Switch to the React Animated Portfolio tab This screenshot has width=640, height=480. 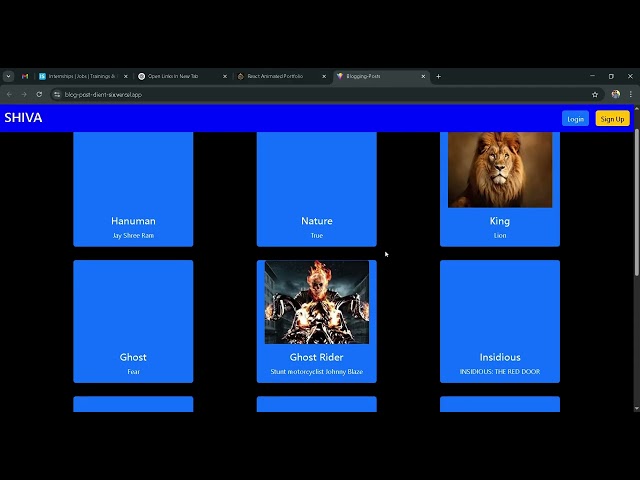pyautogui.click(x=282, y=76)
